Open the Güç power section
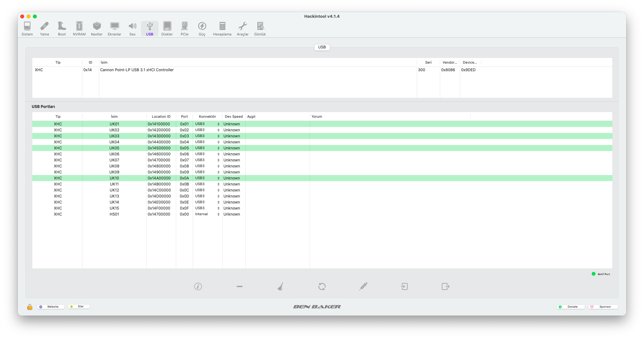The width and height of the screenshot is (644, 339). (x=202, y=29)
